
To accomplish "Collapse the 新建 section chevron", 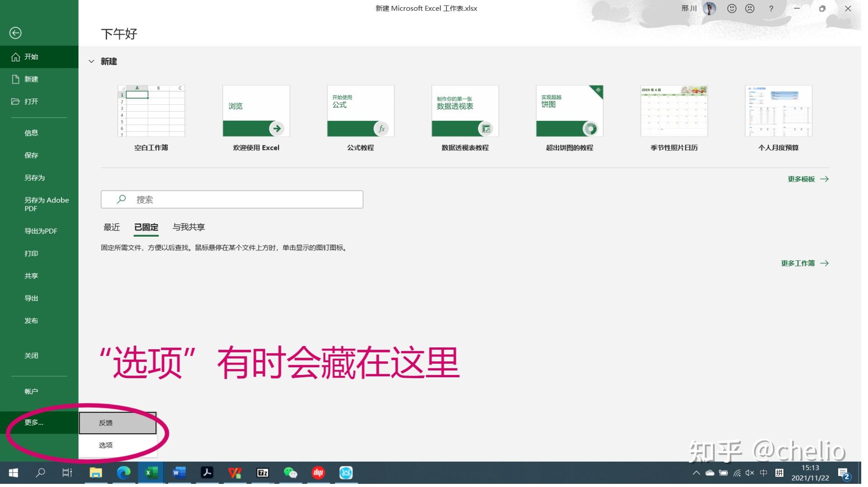I will point(91,61).
